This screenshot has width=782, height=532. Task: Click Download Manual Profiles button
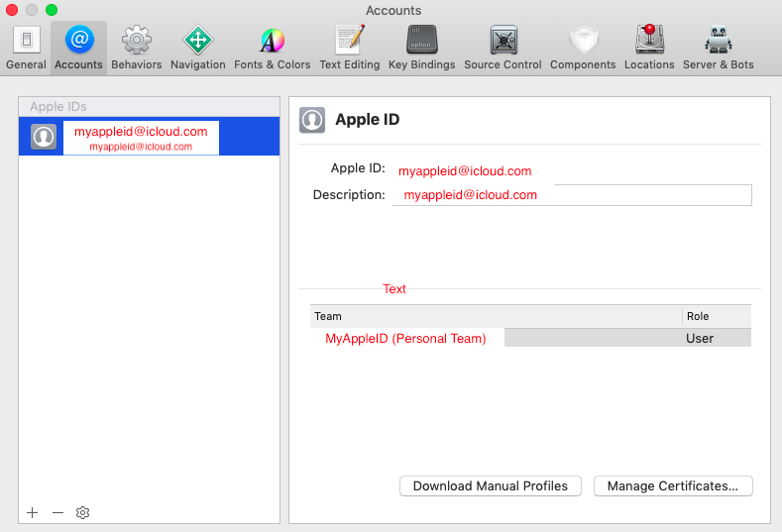click(491, 486)
